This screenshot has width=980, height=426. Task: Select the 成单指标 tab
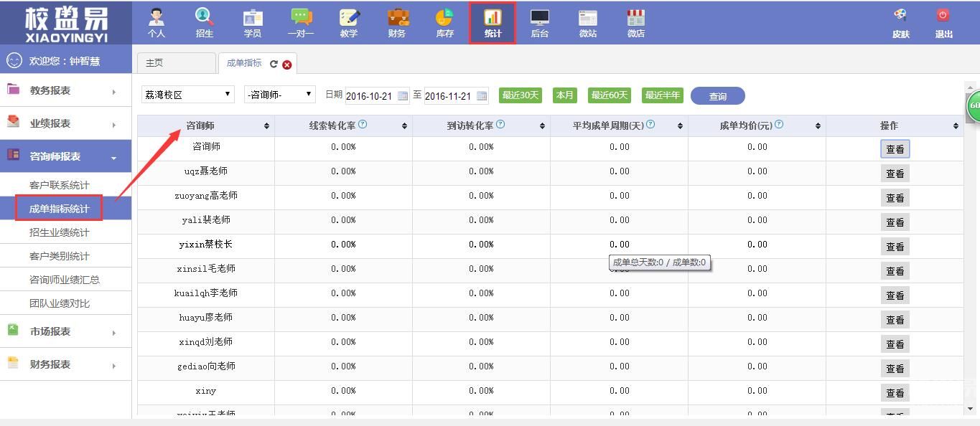click(244, 63)
